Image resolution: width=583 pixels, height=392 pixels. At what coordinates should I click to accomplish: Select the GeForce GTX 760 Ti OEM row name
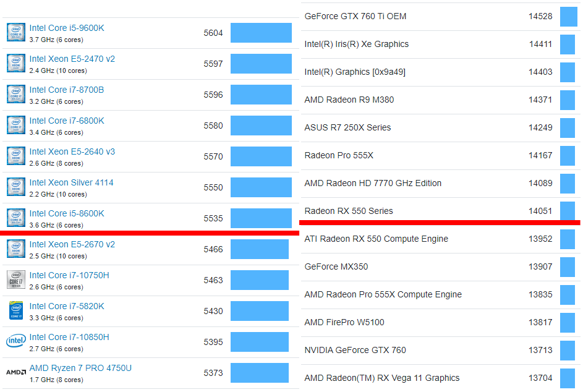pyautogui.click(x=355, y=16)
